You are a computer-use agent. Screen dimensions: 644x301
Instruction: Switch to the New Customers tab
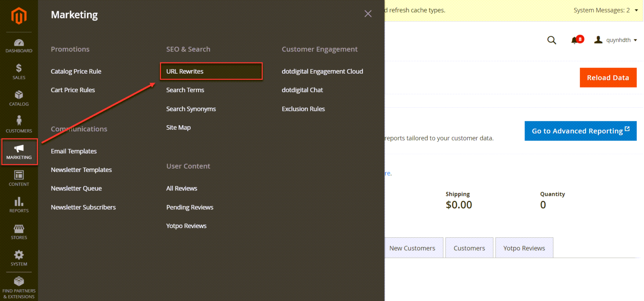click(412, 248)
